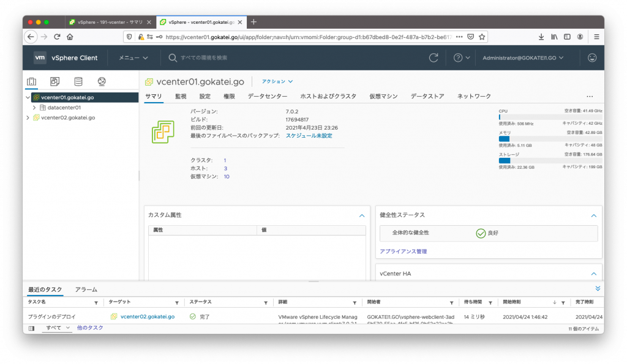The width and height of the screenshot is (627, 364).
Task: Collapse the 健全性ステータス panel chevron
Action: tap(593, 215)
